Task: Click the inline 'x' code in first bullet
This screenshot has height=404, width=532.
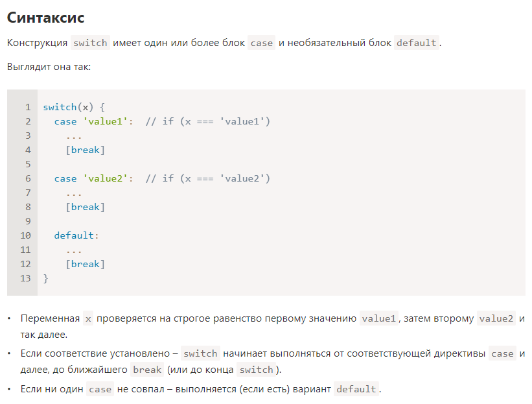Action: coord(88,319)
